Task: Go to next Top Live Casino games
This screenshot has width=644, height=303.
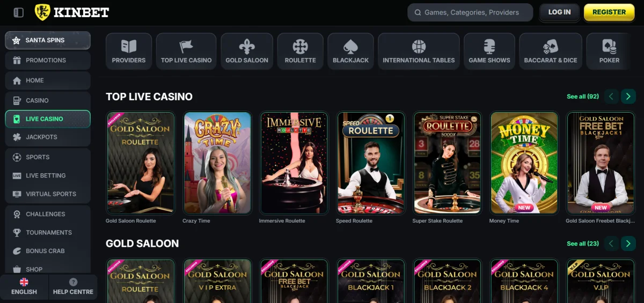Action: click(x=628, y=97)
